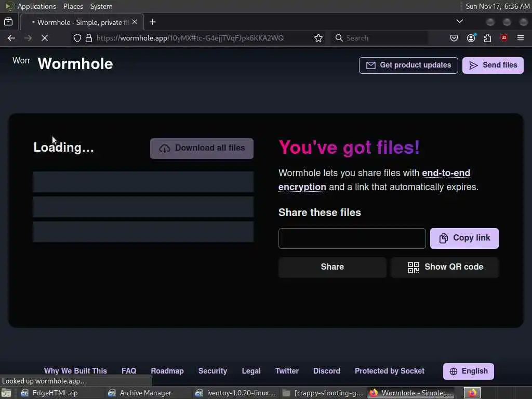Open Why We Built This footer link
Image resolution: width=532 pixels, height=399 pixels.
point(75,371)
